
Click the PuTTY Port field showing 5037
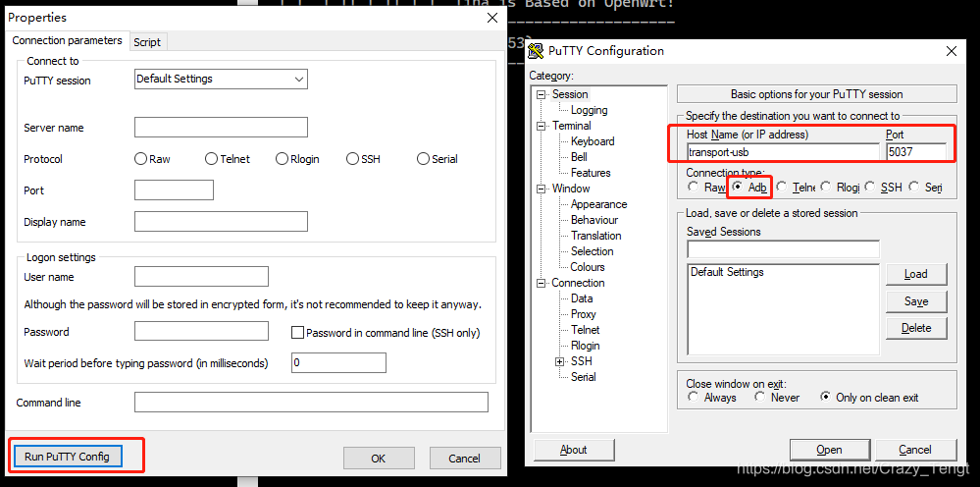click(x=916, y=151)
